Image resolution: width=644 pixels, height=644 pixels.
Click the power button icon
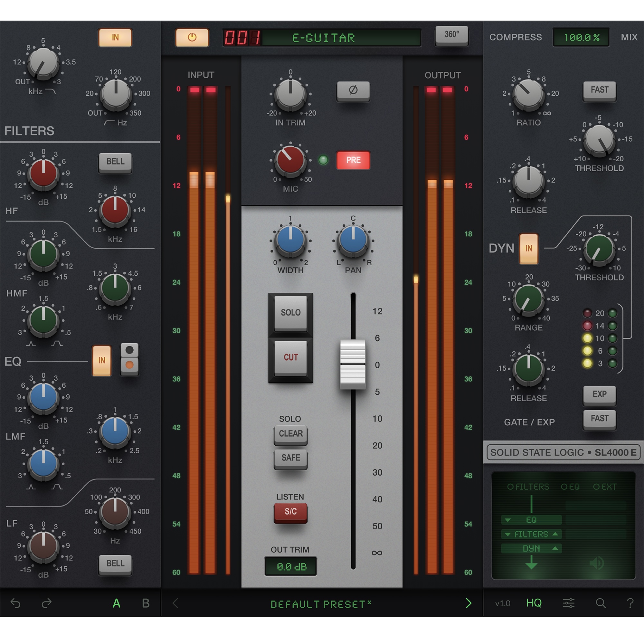tap(192, 38)
